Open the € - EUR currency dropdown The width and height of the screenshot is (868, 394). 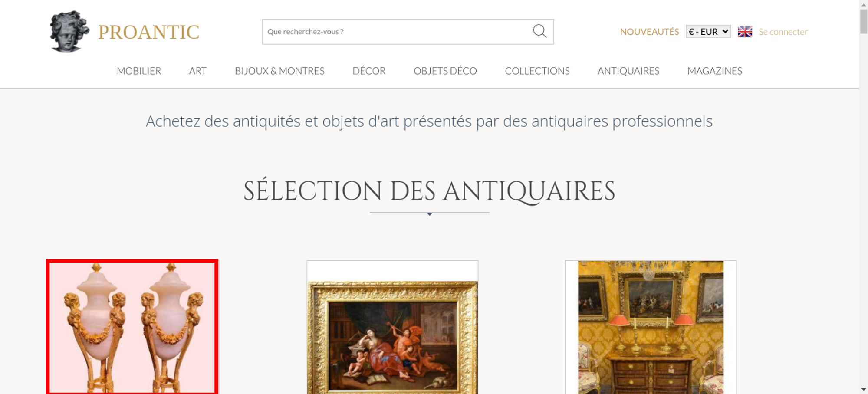coord(708,32)
